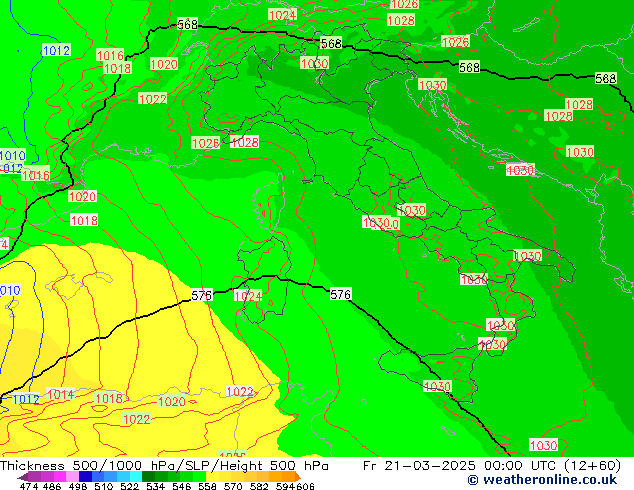Click the blue 1010 label above the 1016 label
Screen dimensions: 634x490
coord(13,155)
